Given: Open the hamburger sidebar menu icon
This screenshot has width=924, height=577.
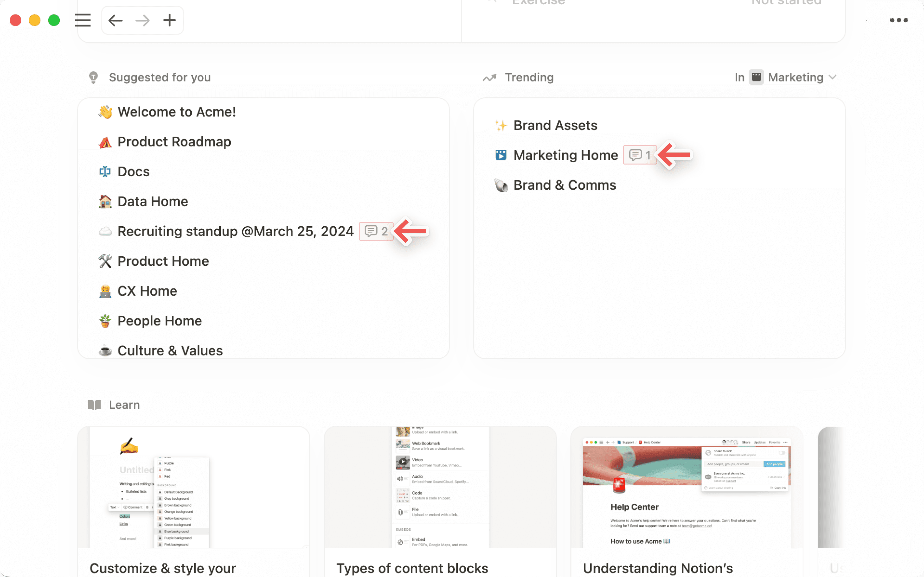Looking at the screenshot, I should pos(83,20).
